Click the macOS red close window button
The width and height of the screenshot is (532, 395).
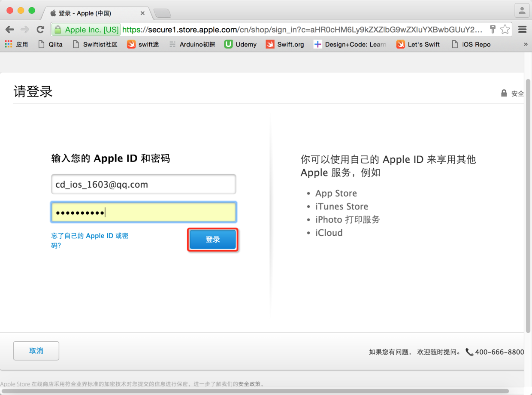[x=9, y=10]
